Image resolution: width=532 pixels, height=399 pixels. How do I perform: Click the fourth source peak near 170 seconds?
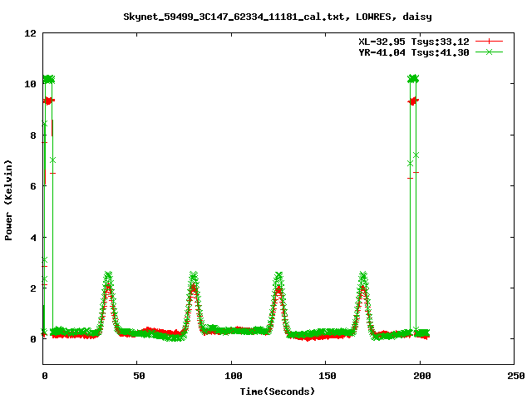[363, 302]
